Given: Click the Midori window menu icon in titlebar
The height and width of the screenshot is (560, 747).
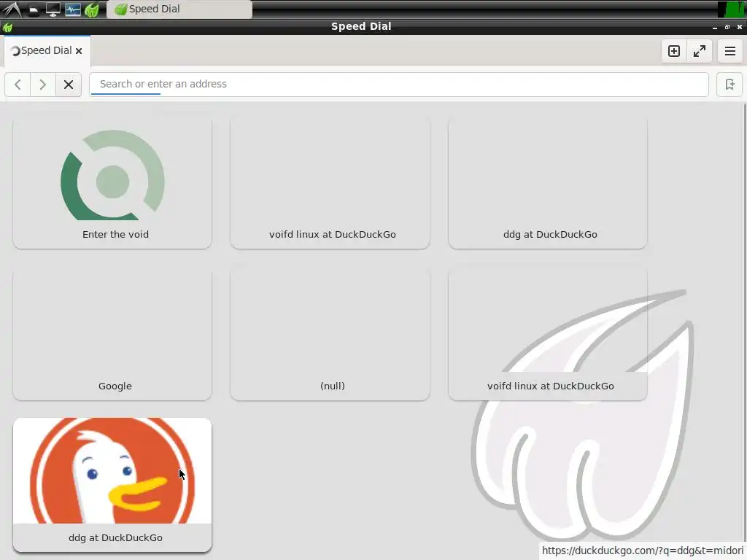Looking at the screenshot, I should pos(7,28).
